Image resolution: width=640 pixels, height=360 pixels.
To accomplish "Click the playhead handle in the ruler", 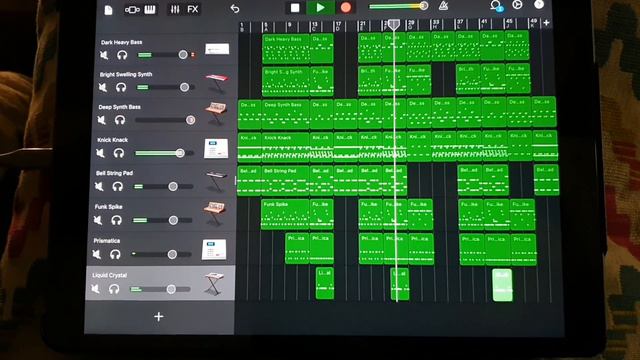I will (393, 25).
